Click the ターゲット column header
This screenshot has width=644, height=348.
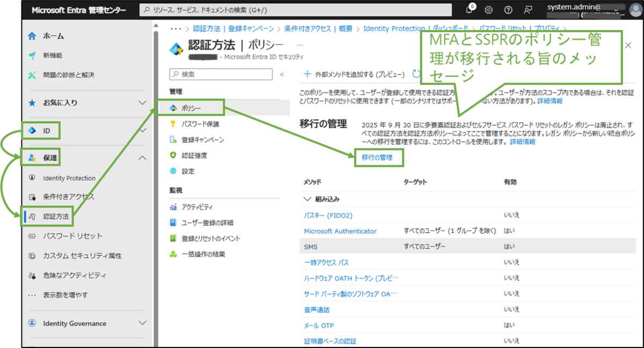tap(415, 182)
